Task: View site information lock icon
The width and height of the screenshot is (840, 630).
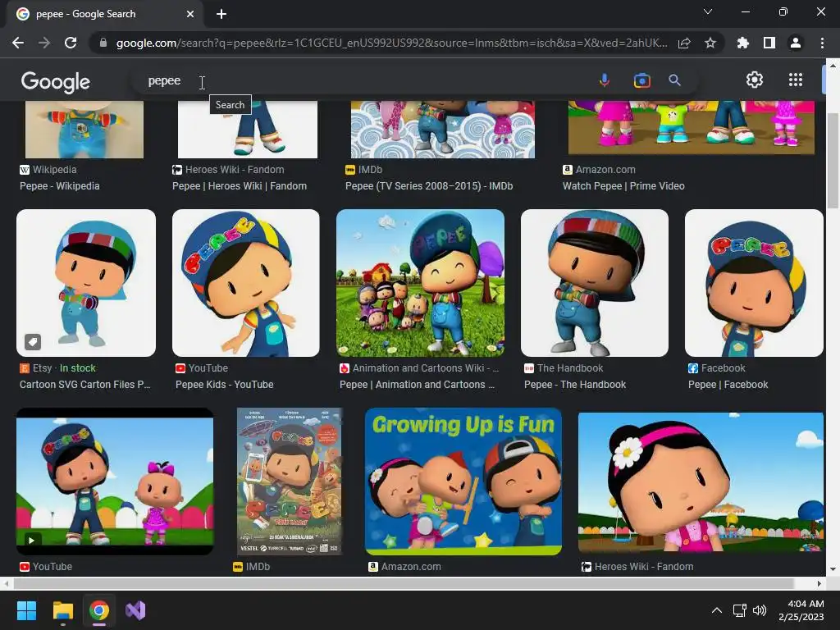Action: pos(103,43)
